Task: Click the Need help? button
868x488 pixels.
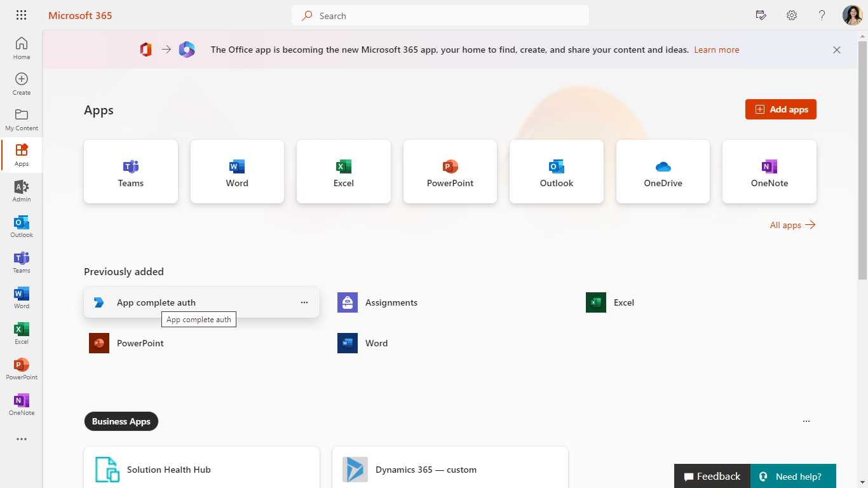Action: coord(793,476)
